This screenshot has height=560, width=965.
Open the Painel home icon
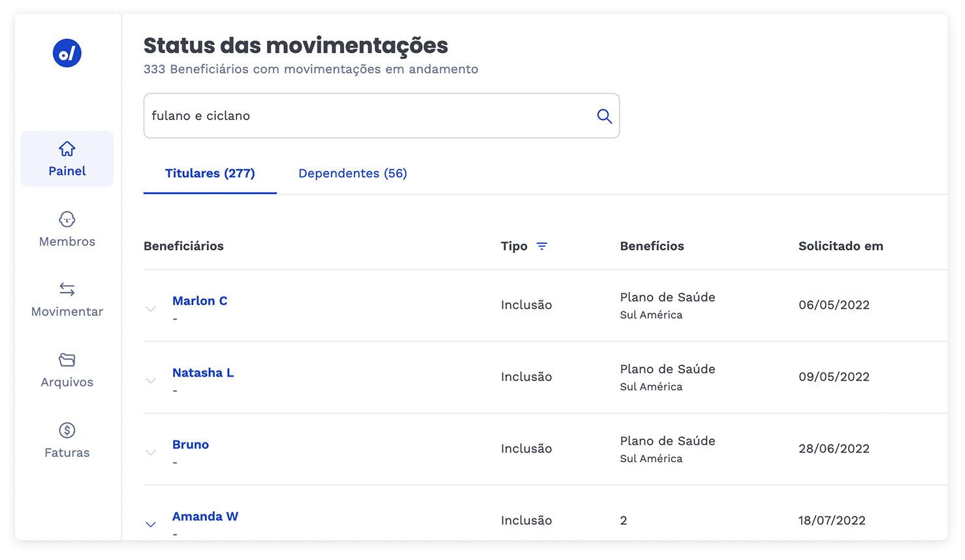coord(67,149)
